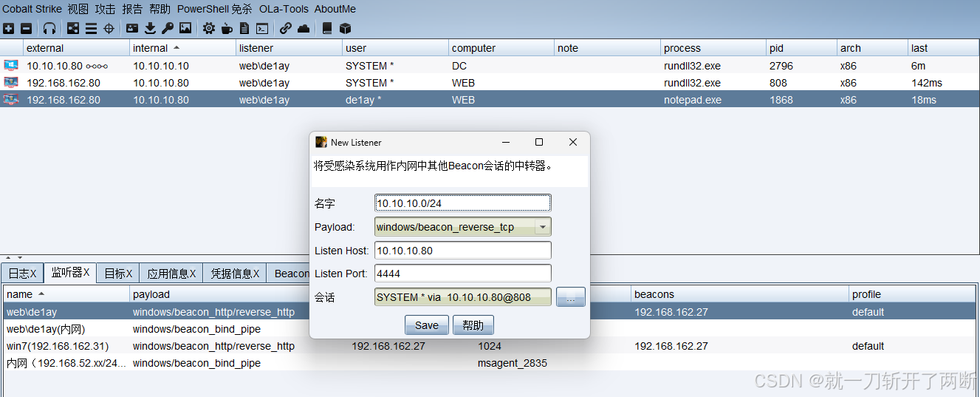Click the New Connection plus icon
The image size is (980, 397).
pyautogui.click(x=8, y=28)
